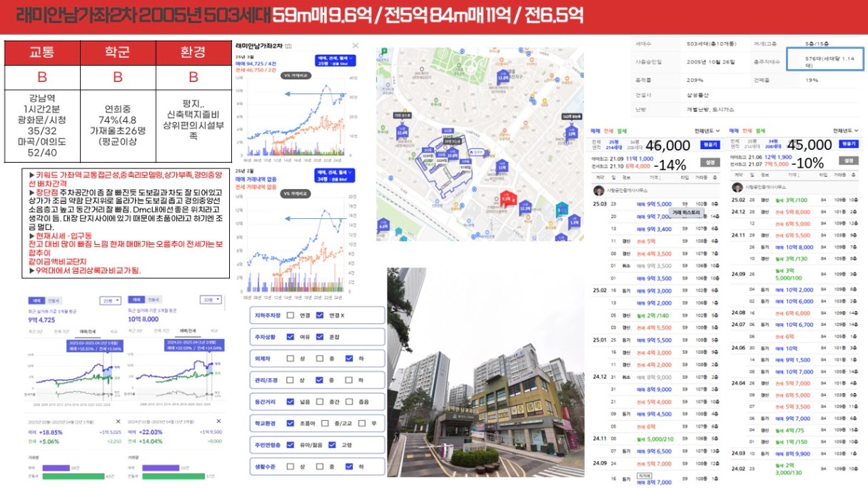Click the 학군 header cell in the grade table
The height and width of the screenshot is (488, 868).
point(116,53)
